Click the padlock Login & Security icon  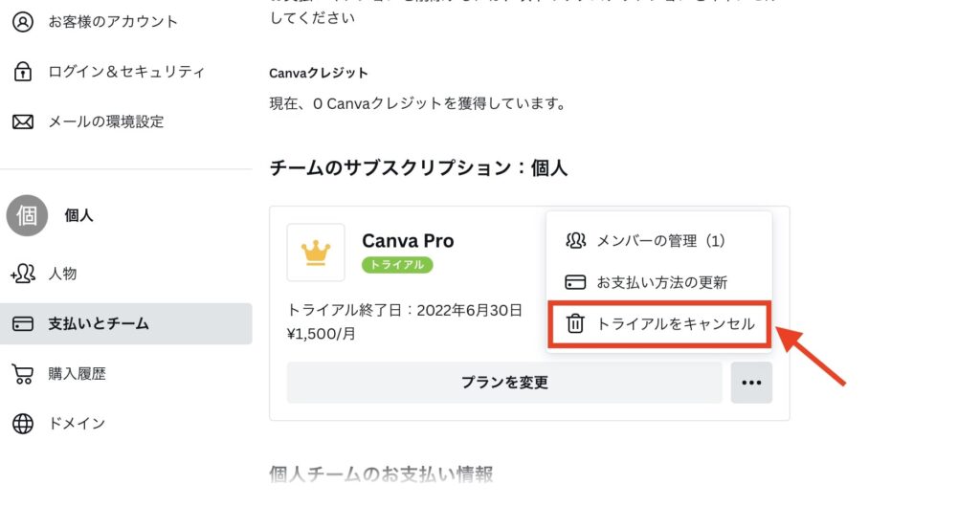tap(23, 72)
